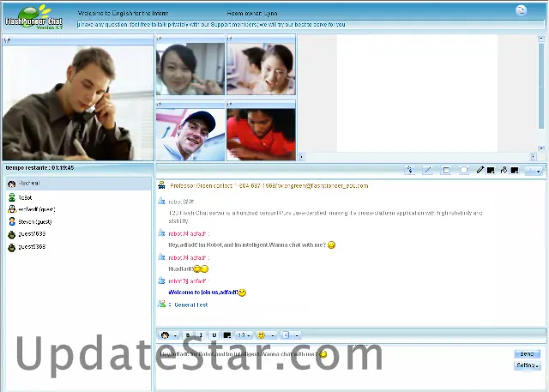The height and width of the screenshot is (392, 549).
Task: Open the whiteboard pencil line color swatch
Action: click(491, 170)
